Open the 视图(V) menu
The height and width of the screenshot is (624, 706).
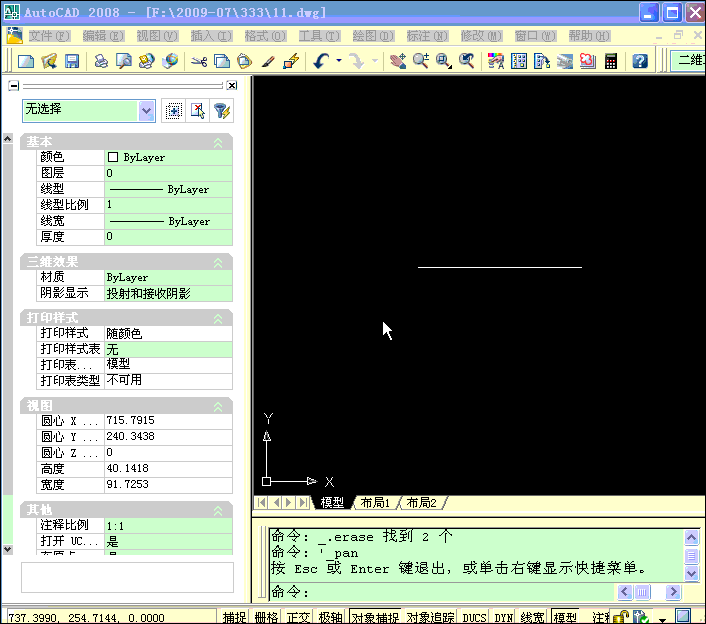point(157,36)
